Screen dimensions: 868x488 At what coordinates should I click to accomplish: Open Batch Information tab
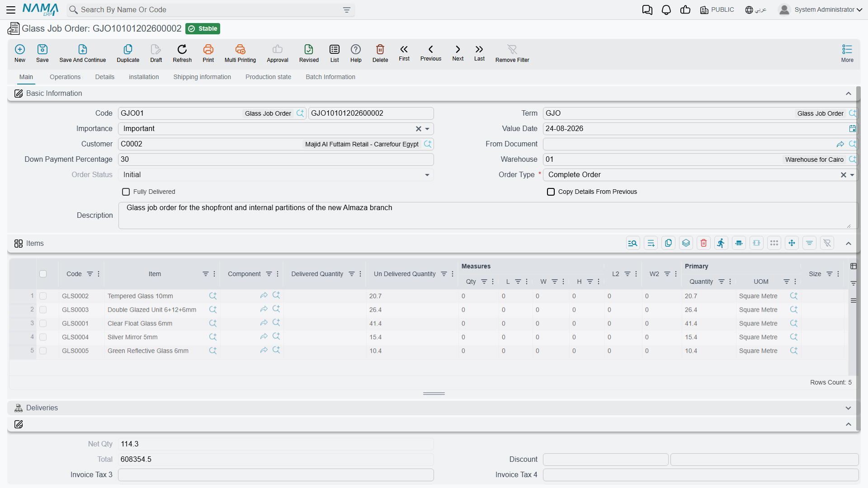click(330, 77)
